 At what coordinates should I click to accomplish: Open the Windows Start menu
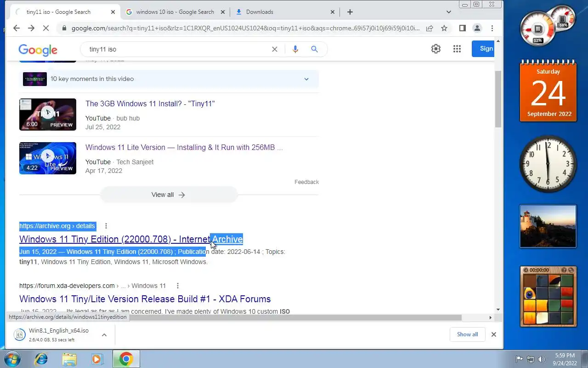click(11, 359)
